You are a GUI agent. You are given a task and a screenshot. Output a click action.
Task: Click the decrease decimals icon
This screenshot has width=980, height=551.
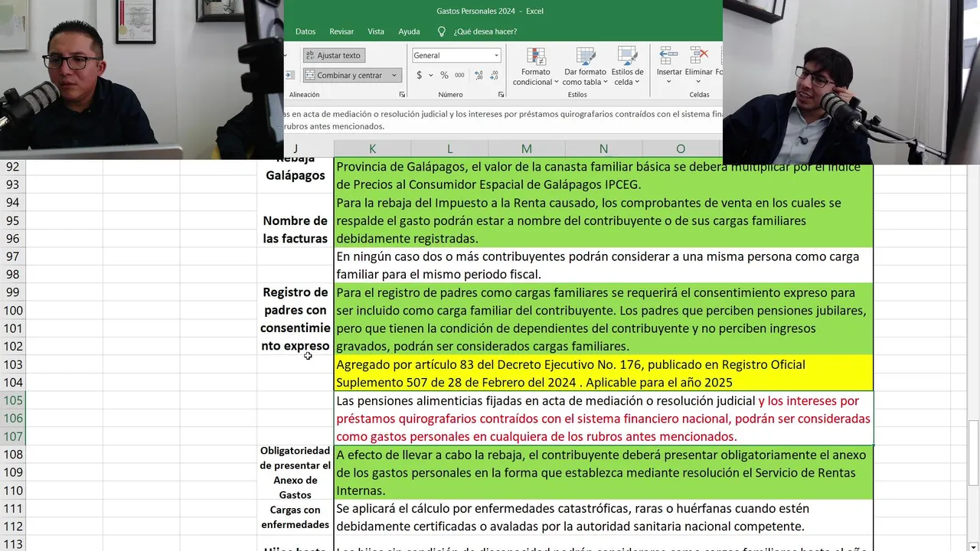pyautogui.click(x=495, y=75)
